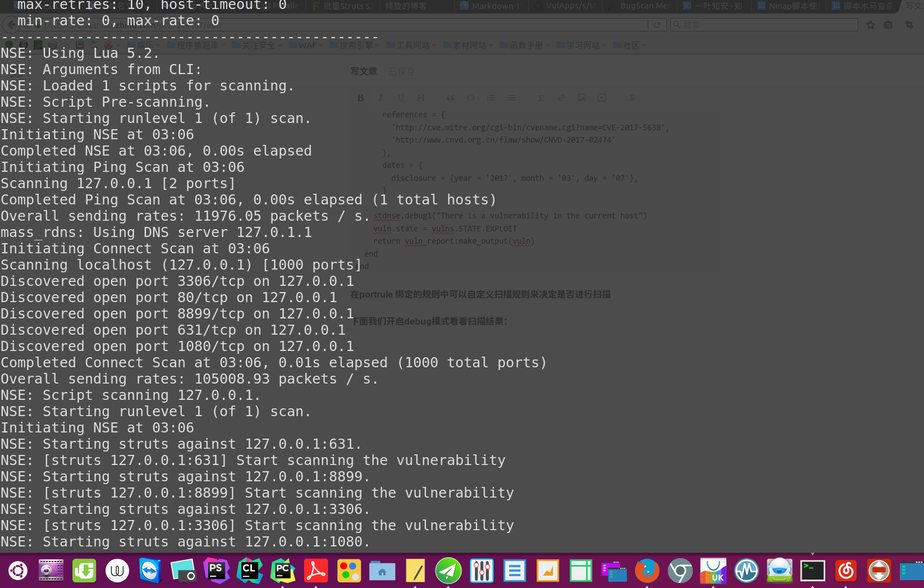The height and width of the screenshot is (588, 924).
Task: Open the UK shopping-bag app dock icon
Action: (x=713, y=571)
